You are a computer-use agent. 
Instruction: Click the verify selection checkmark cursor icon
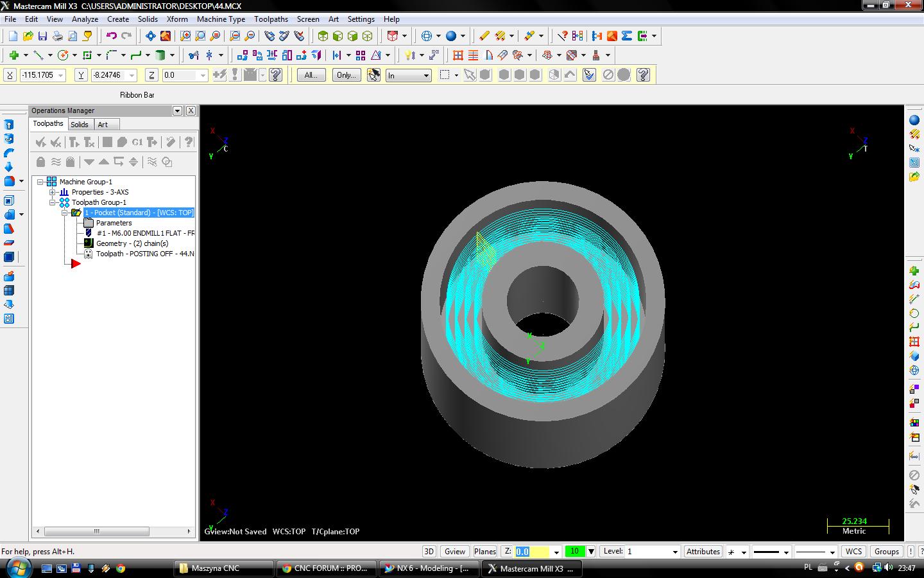coord(589,75)
